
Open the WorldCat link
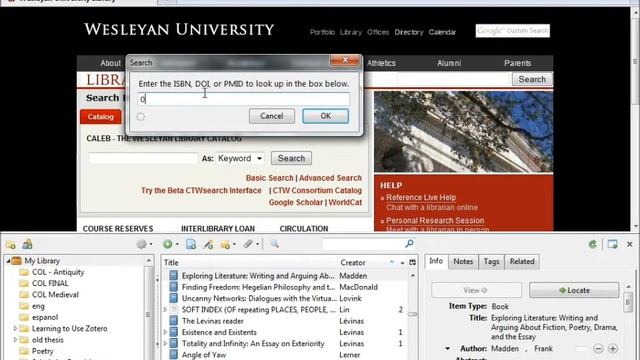pyautogui.click(x=345, y=202)
